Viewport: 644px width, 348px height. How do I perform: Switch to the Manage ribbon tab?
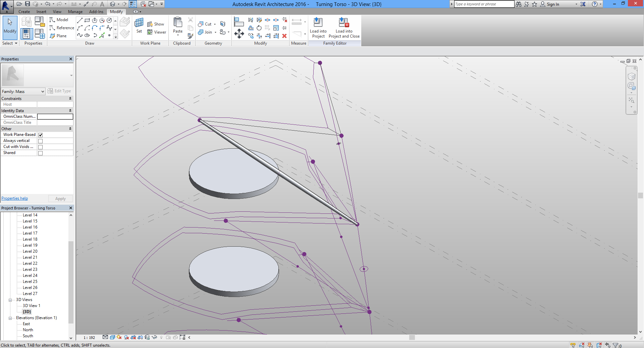click(x=75, y=12)
